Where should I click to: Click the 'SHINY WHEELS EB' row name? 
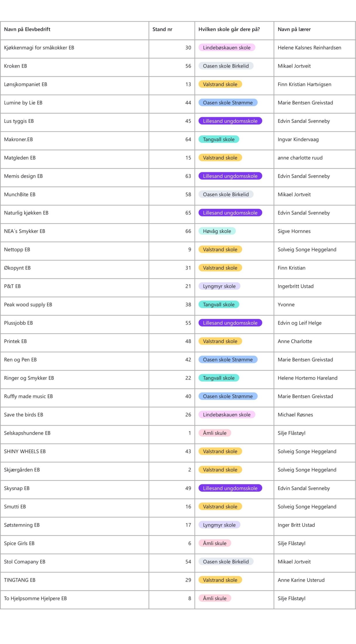point(25,451)
